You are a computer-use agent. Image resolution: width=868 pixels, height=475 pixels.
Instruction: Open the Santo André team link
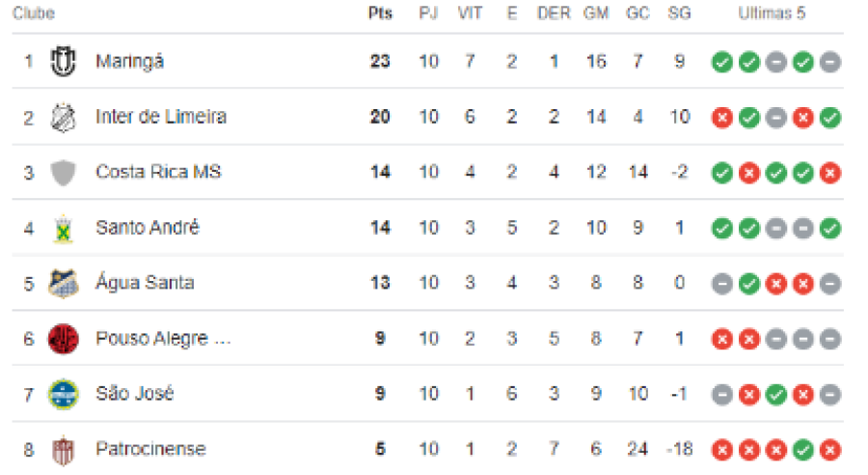tap(148, 228)
